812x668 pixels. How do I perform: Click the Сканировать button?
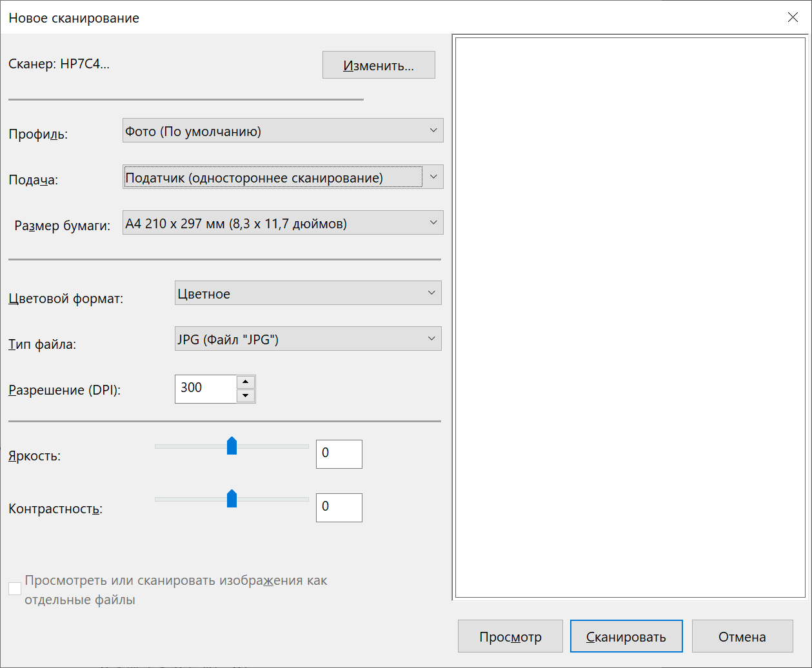tap(625, 636)
